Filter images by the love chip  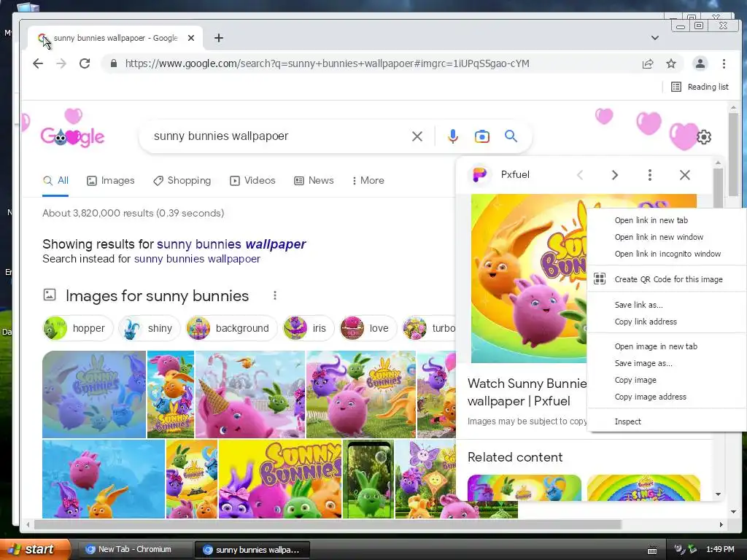coord(368,328)
